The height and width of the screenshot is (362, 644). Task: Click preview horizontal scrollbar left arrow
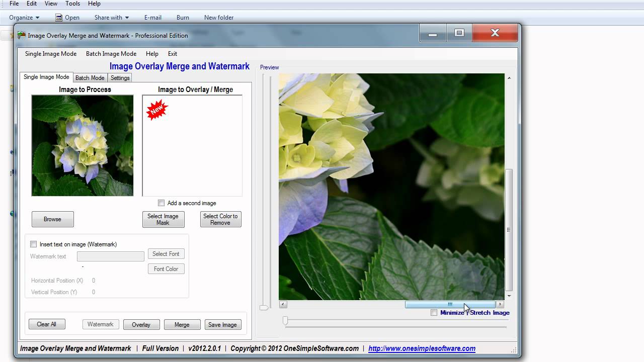(283, 304)
